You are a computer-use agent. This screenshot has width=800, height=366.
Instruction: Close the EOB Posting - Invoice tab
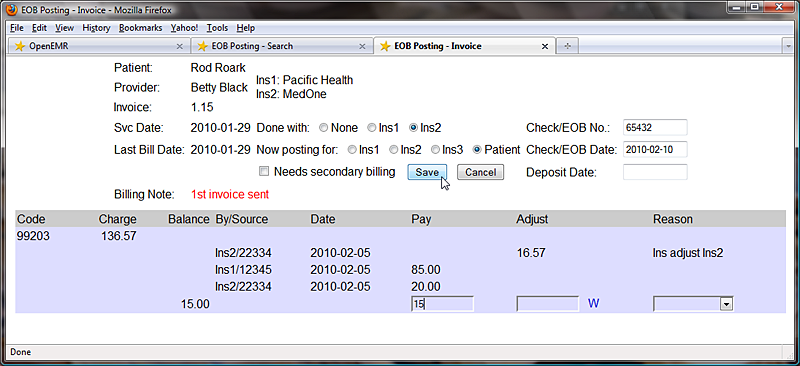point(545,46)
